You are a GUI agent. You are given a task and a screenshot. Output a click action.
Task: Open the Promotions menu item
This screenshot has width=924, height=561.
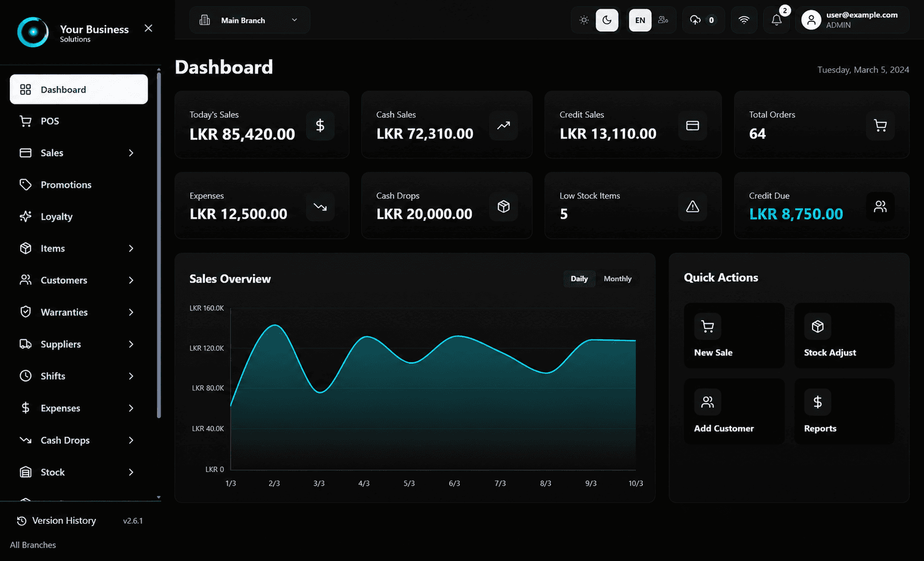[79, 185]
